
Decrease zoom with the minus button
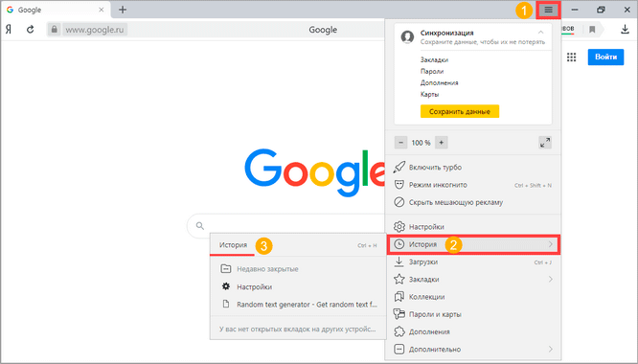(x=400, y=143)
